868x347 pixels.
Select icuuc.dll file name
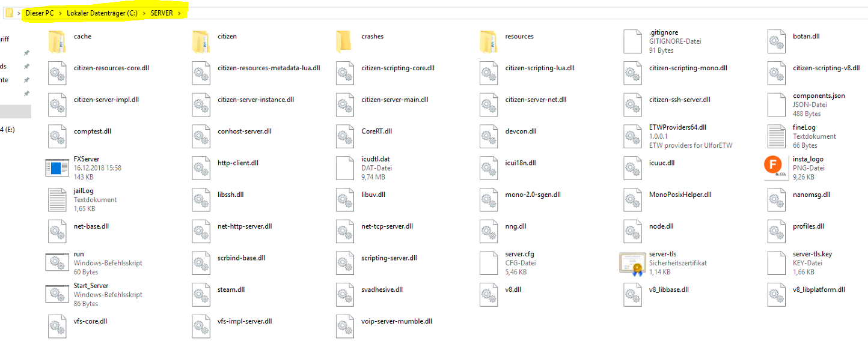pyautogui.click(x=662, y=163)
